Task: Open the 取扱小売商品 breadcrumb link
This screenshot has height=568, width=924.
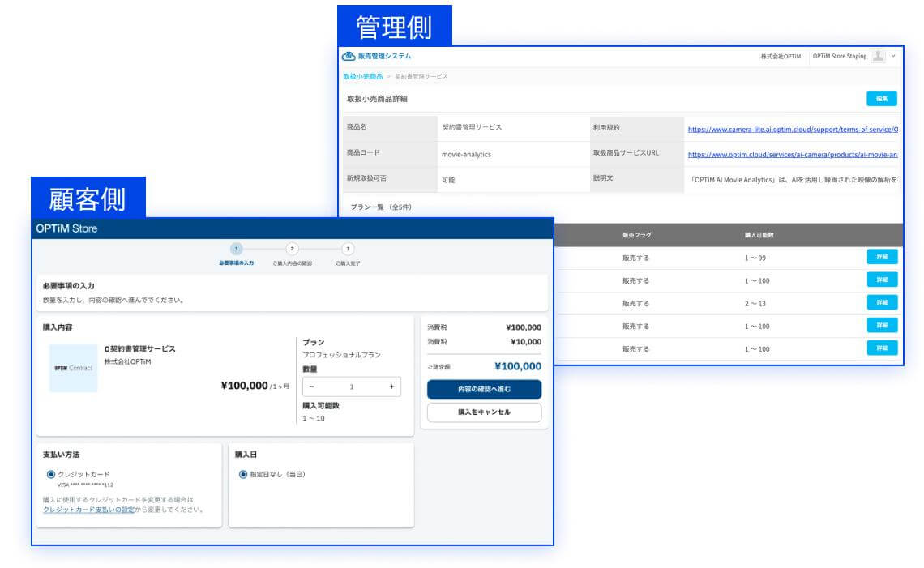Action: pos(363,77)
